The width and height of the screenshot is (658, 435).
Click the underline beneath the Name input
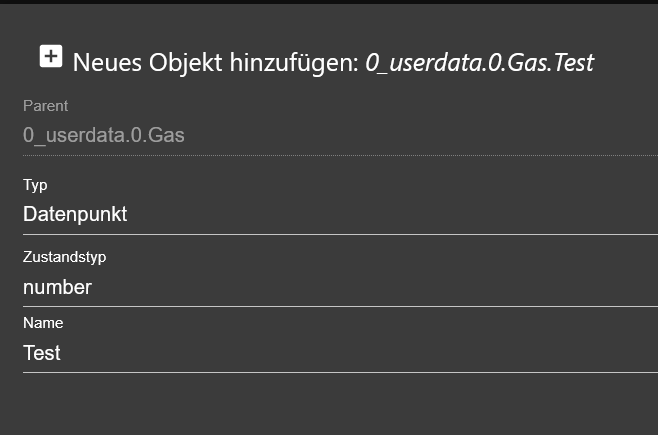click(340, 372)
